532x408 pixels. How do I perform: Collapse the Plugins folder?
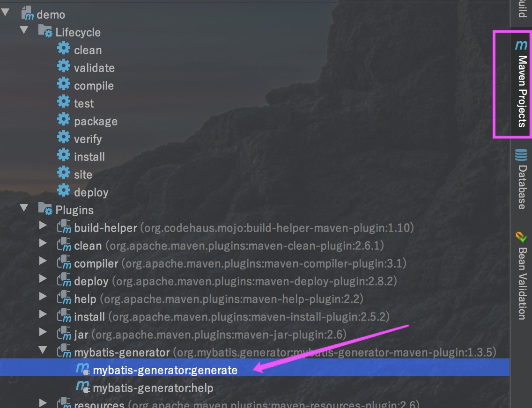24,208
